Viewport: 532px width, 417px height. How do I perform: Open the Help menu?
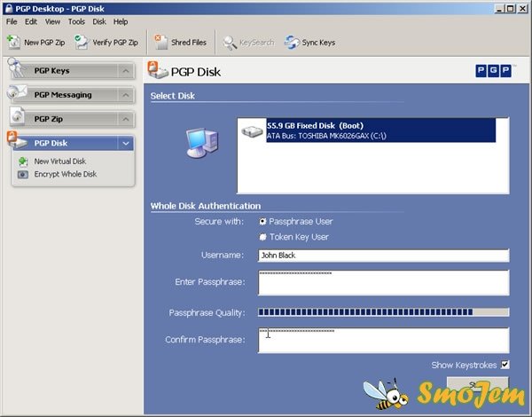click(x=121, y=21)
